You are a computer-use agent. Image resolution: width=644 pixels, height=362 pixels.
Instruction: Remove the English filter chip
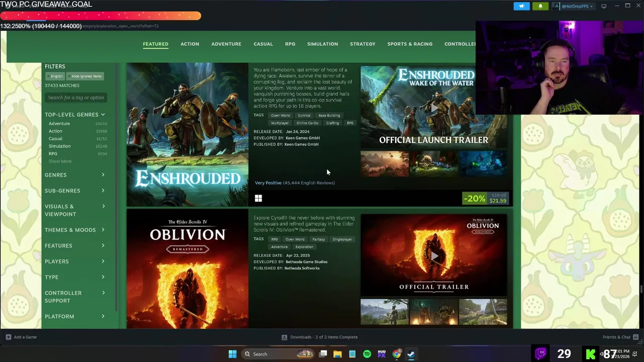55,76
